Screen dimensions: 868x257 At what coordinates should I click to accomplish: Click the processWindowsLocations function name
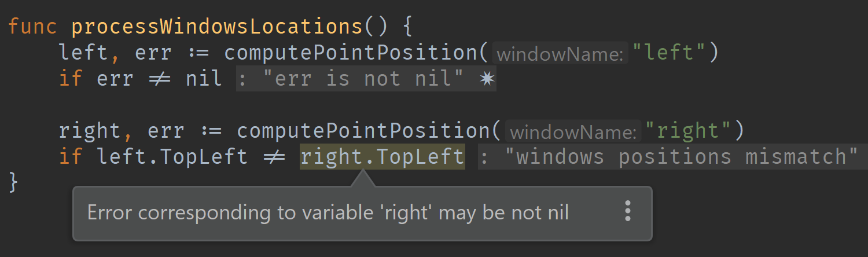coord(216,27)
